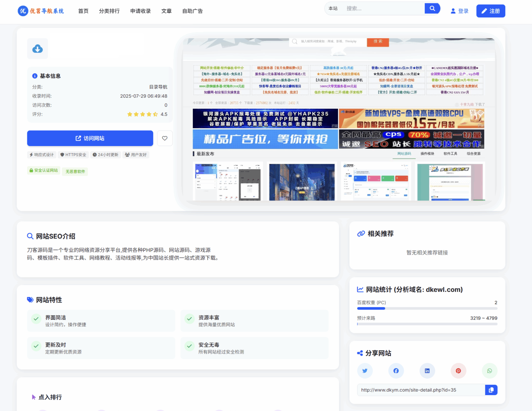Click the 优茗导航系统 logo

41,11
